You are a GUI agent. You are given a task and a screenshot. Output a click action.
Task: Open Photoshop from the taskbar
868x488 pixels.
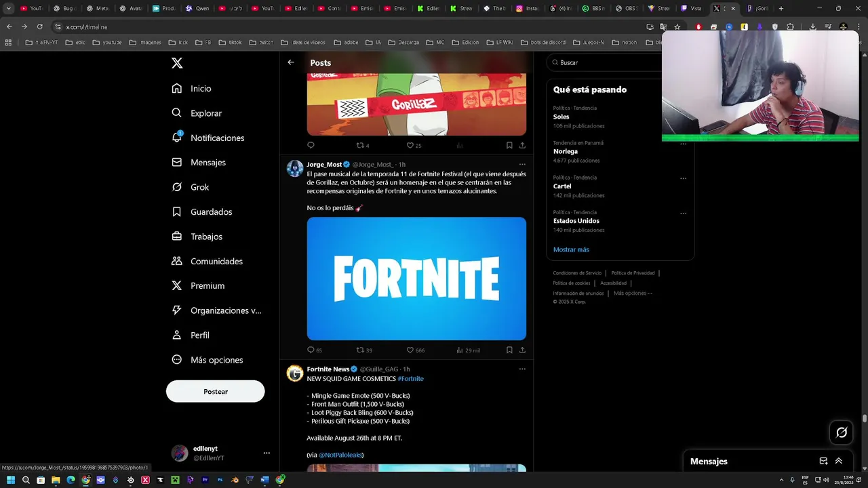pos(220,480)
